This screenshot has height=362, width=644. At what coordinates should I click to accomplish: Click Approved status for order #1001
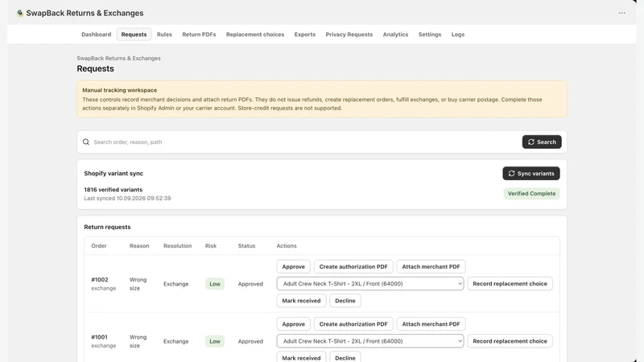[250, 341]
